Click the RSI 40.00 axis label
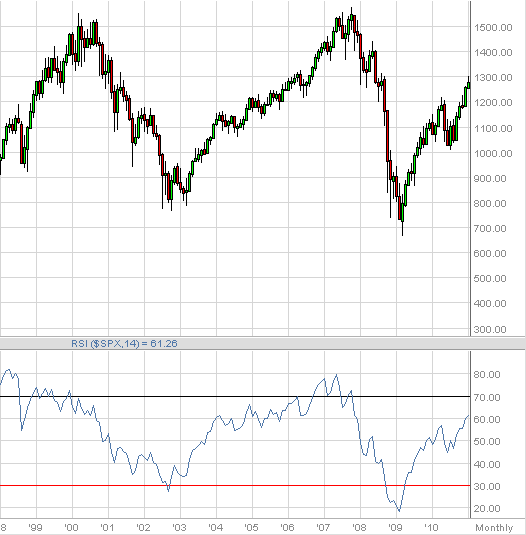This screenshot has height=535, width=526. coord(487,464)
